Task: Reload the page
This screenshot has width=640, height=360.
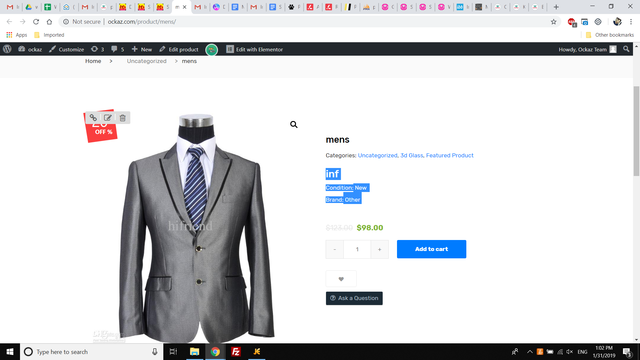Action: [x=36, y=22]
